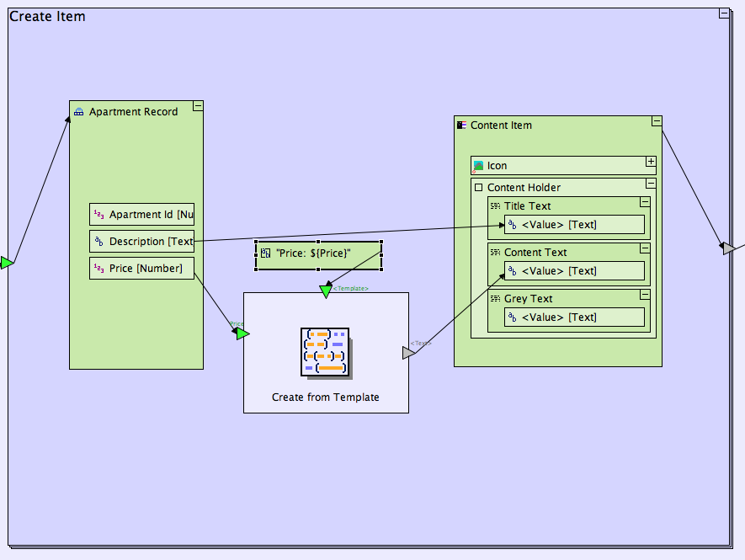Collapse the Title Text group

coord(644,202)
